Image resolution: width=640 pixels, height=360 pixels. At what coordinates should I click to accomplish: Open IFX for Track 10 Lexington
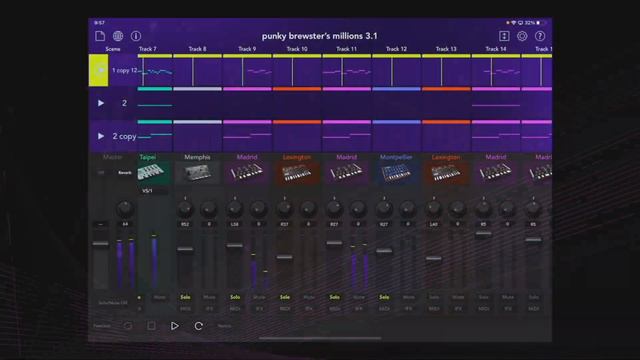click(x=309, y=309)
